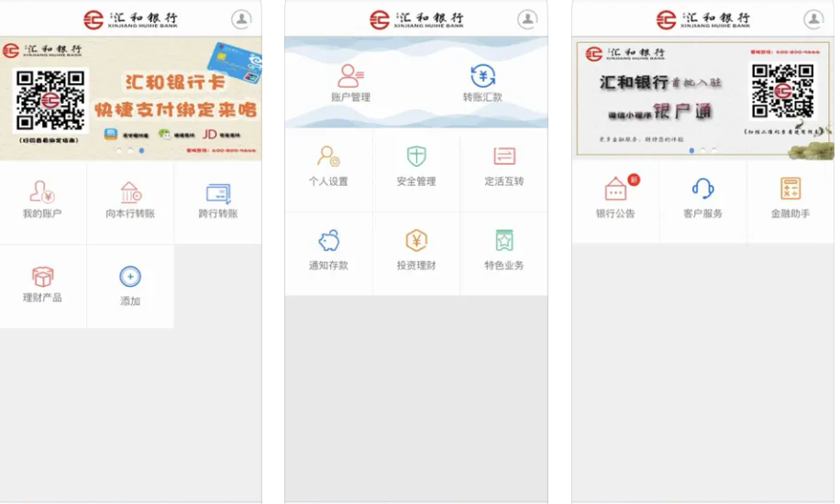The width and height of the screenshot is (840, 504).
Task: Tap red new badge on 银行公告
Action: click(634, 180)
